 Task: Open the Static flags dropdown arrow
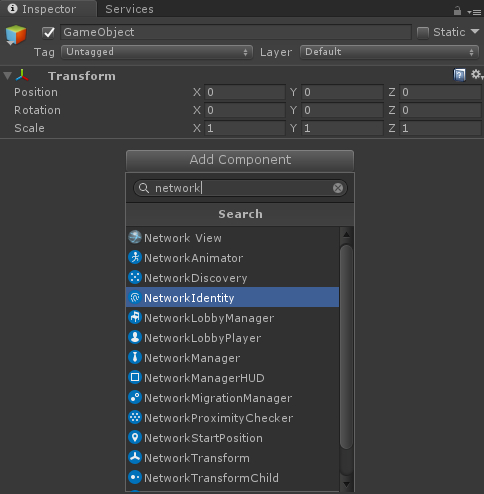pos(475,32)
